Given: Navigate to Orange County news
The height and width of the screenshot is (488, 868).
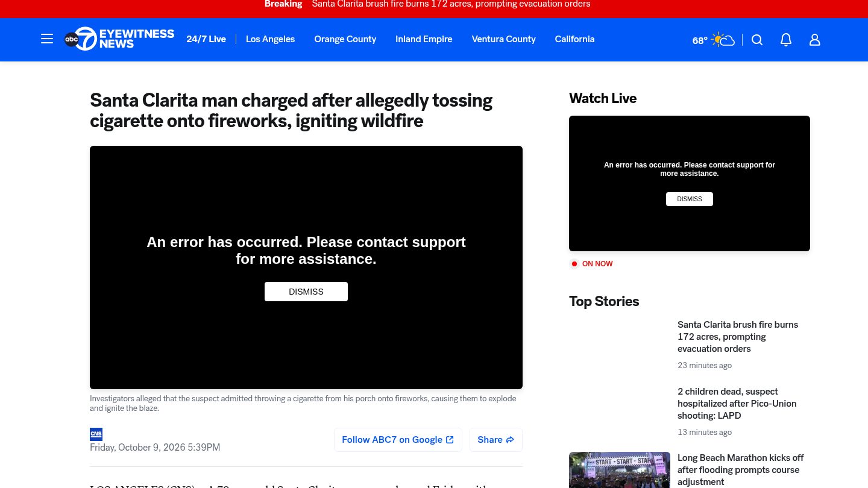Looking at the screenshot, I should tap(345, 39).
